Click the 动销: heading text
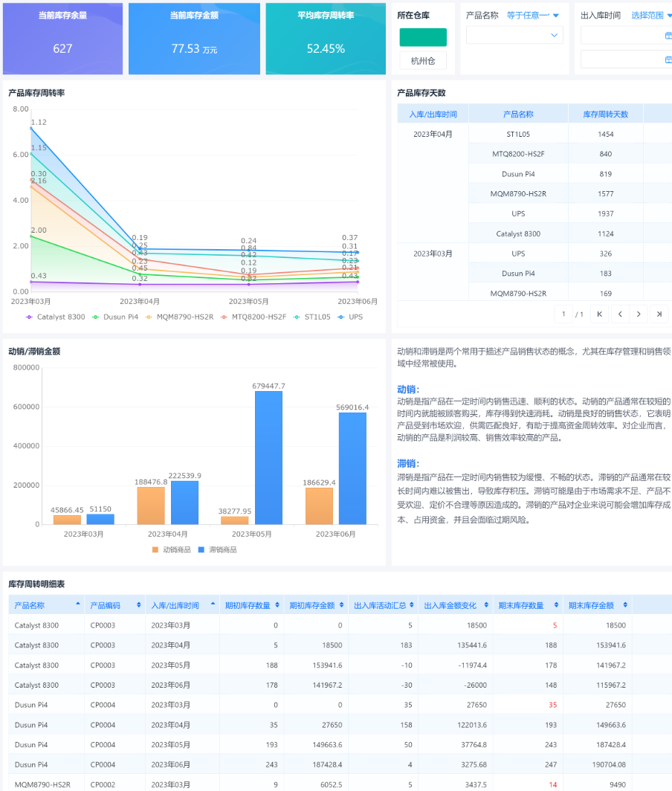This screenshot has height=791, width=672. coord(408,390)
